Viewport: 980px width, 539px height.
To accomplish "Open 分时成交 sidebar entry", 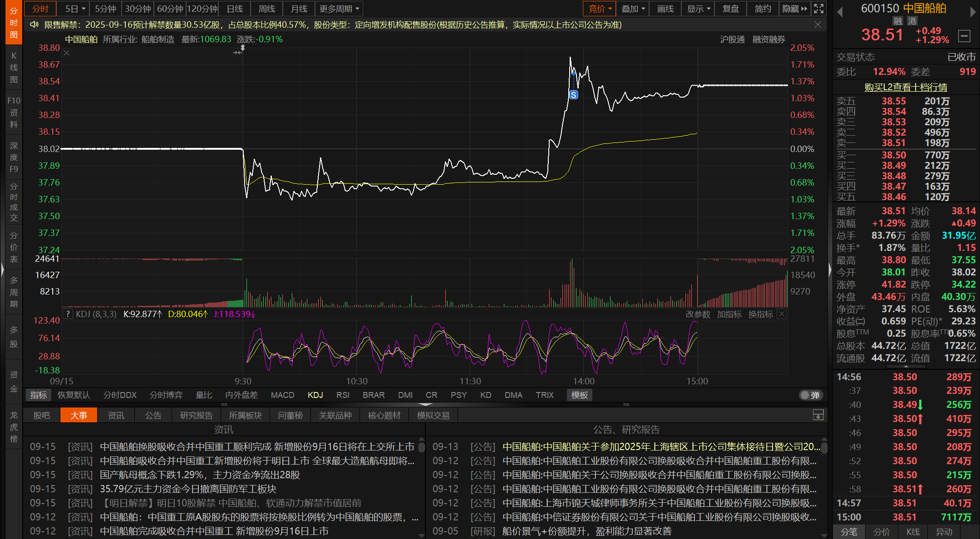I will point(14,202).
